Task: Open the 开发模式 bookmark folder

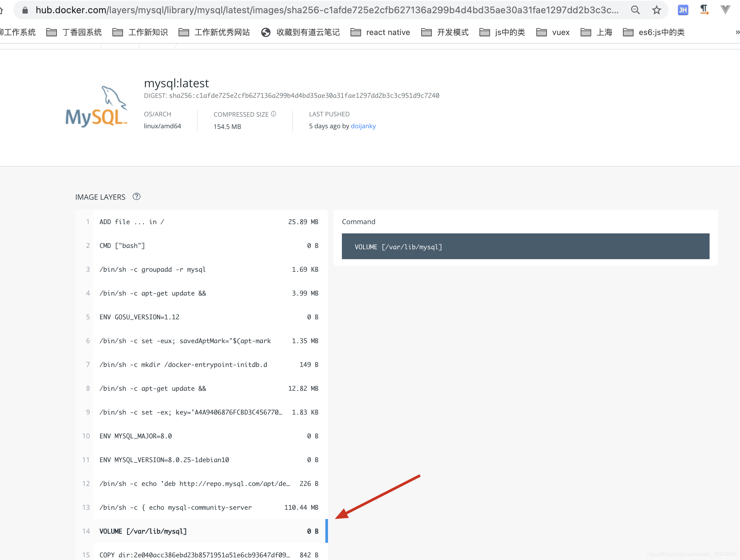Action: tap(445, 32)
